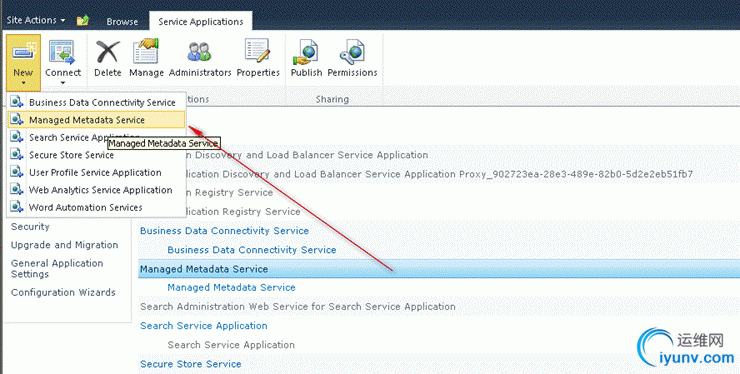This screenshot has width=740, height=374.
Task: Open Security in the left navigation
Action: coord(30,227)
